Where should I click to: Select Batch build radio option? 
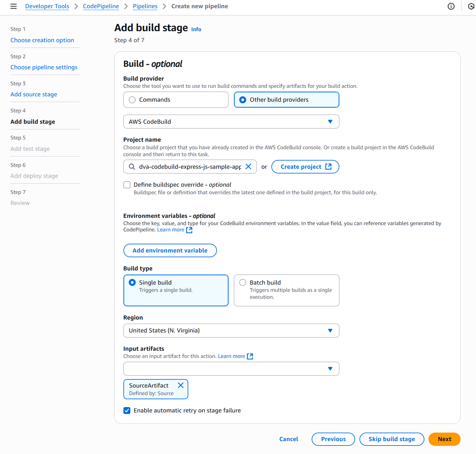coord(243,282)
